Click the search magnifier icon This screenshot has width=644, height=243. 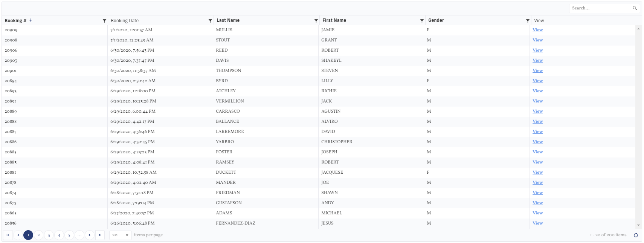point(635,8)
